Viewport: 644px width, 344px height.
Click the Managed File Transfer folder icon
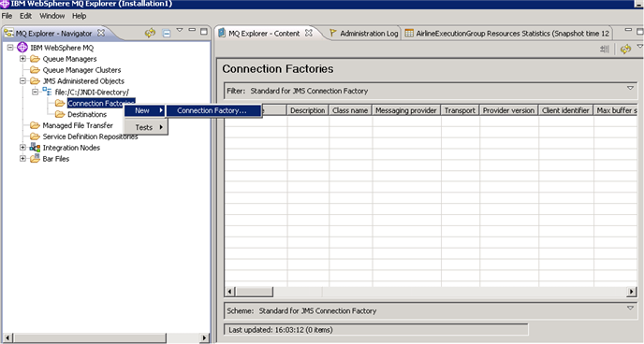[35, 125]
